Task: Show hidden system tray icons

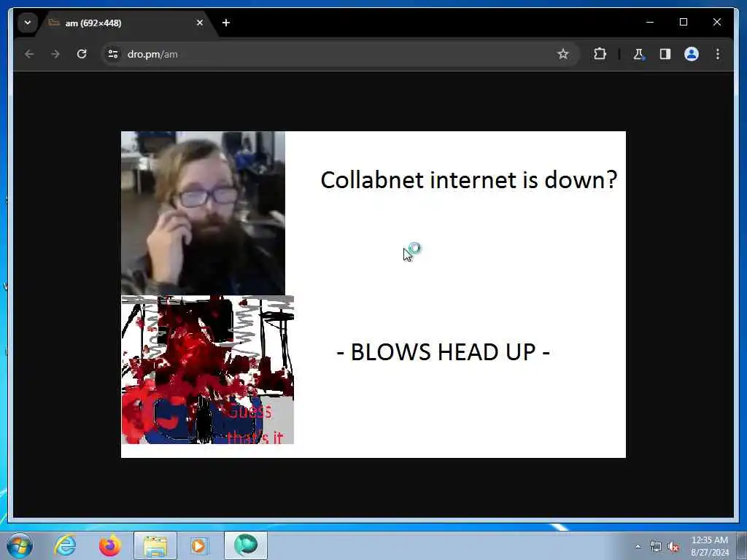Action: 638,547
